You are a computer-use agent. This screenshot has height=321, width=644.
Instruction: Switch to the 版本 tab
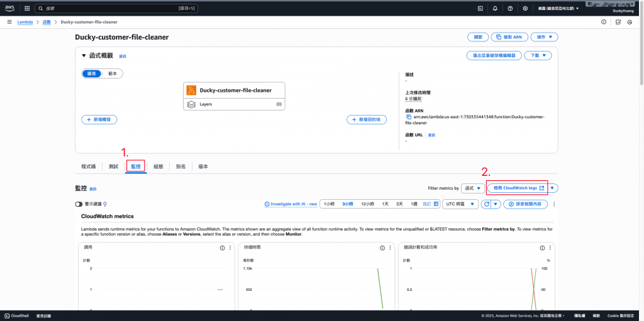[203, 166]
